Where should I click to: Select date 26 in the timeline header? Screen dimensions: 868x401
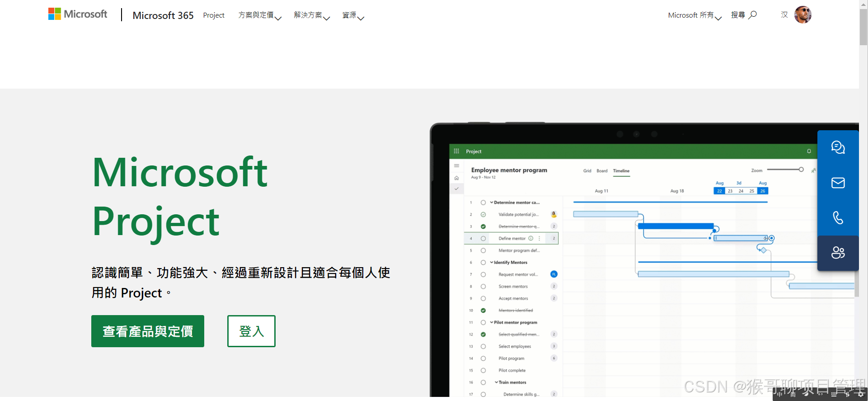[763, 191]
